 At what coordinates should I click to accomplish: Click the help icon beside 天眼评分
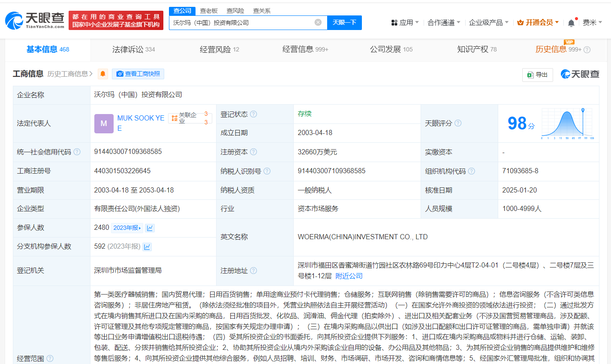point(458,123)
